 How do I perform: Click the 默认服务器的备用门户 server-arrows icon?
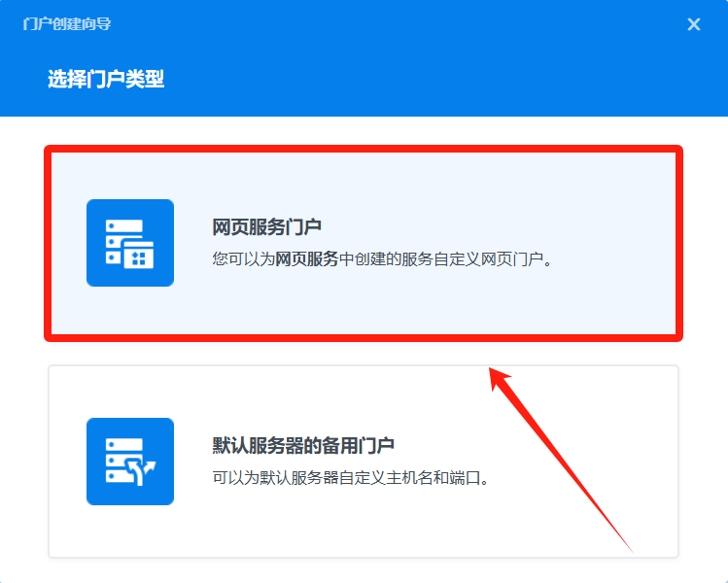[x=130, y=462]
